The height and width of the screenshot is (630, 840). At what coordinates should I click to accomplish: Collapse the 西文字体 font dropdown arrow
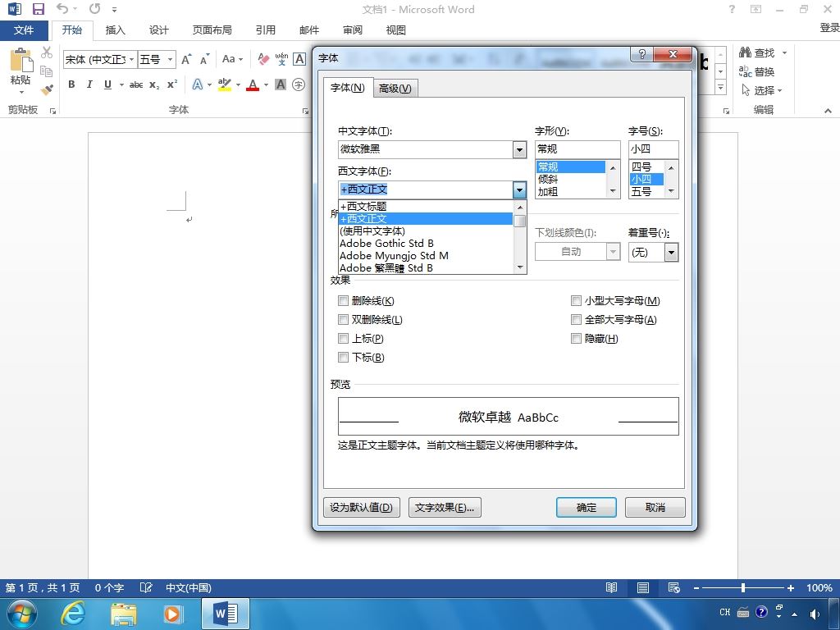pos(519,189)
